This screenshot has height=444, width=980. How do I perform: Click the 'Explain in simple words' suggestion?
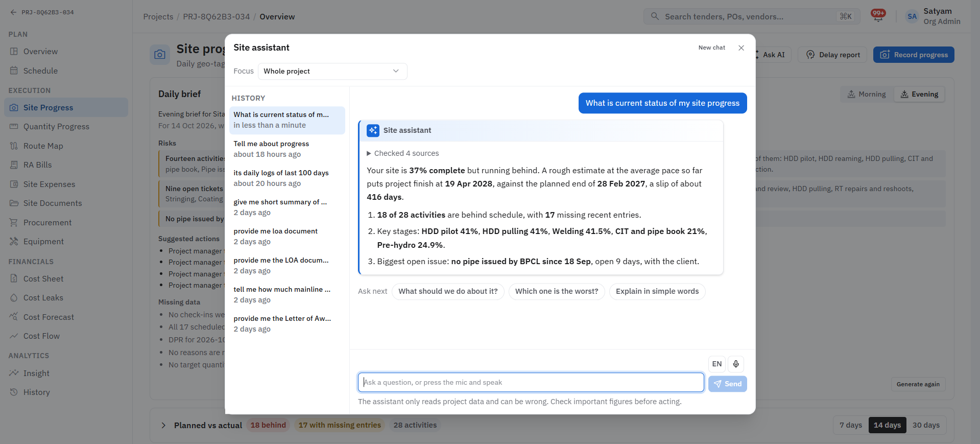pos(657,291)
